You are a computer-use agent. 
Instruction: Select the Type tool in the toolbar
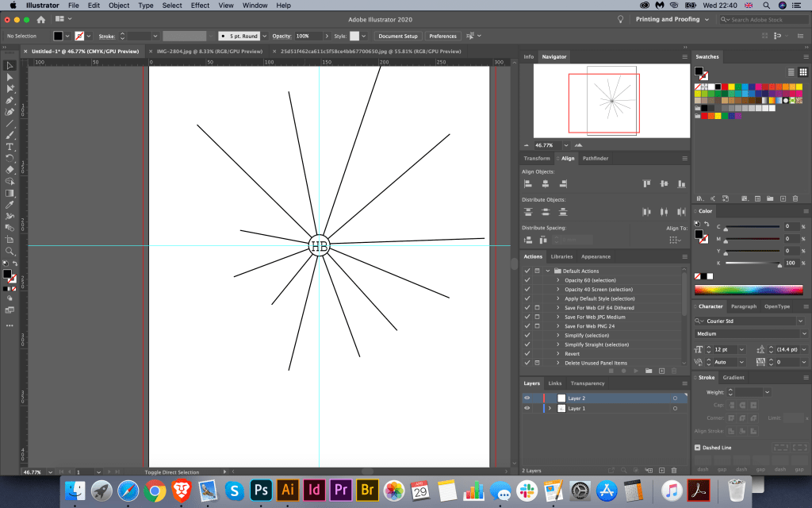(x=10, y=147)
